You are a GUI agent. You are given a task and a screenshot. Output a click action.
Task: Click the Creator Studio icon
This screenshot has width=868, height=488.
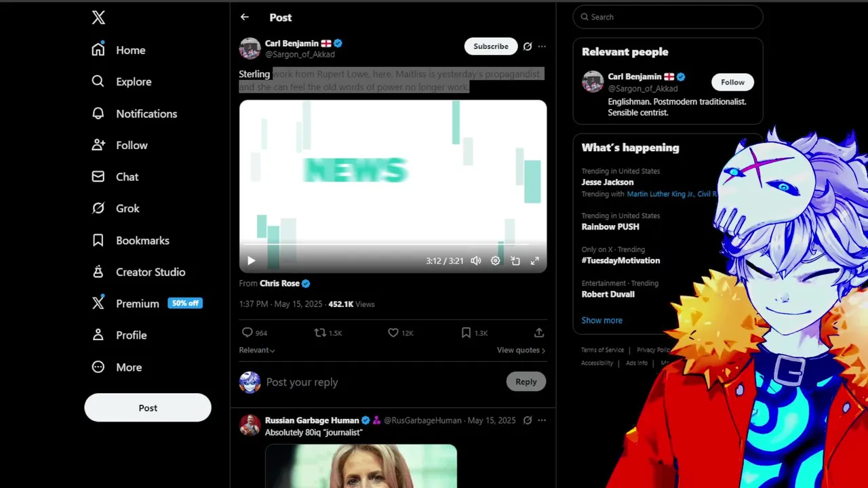(x=98, y=272)
